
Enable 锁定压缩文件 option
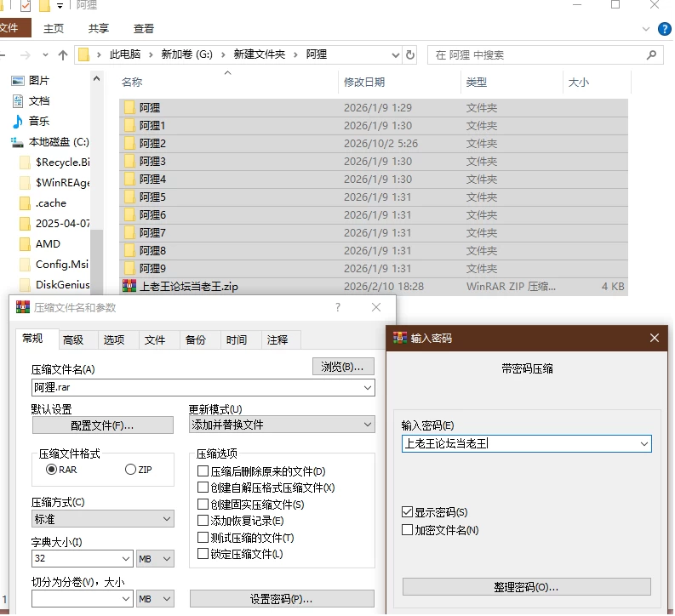coord(203,554)
